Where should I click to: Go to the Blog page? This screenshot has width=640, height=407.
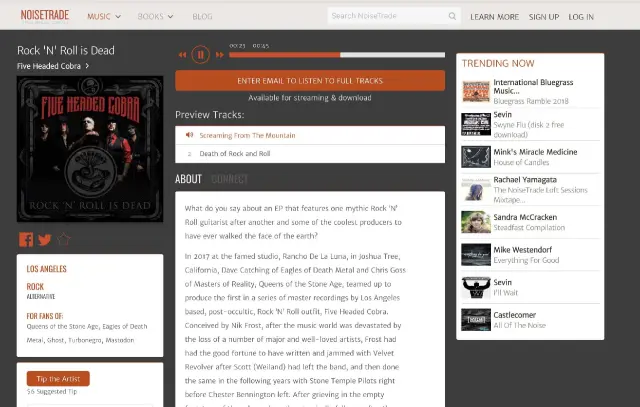(202, 16)
